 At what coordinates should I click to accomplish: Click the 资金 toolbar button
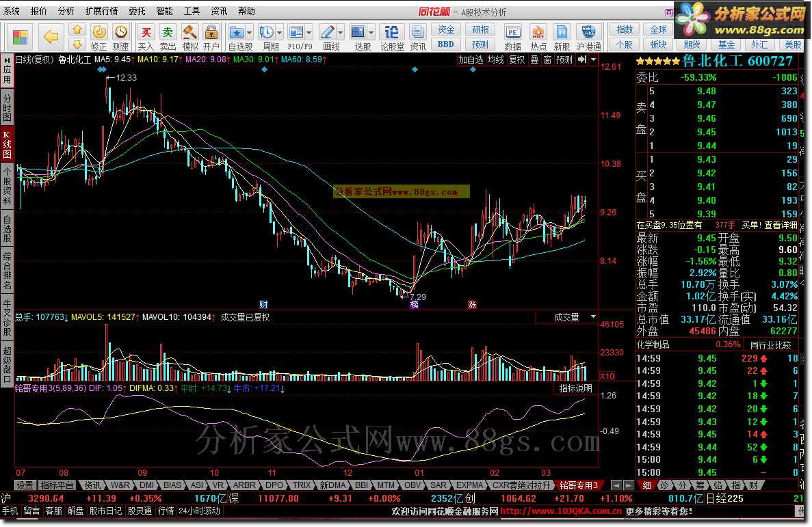pyautogui.click(x=446, y=30)
